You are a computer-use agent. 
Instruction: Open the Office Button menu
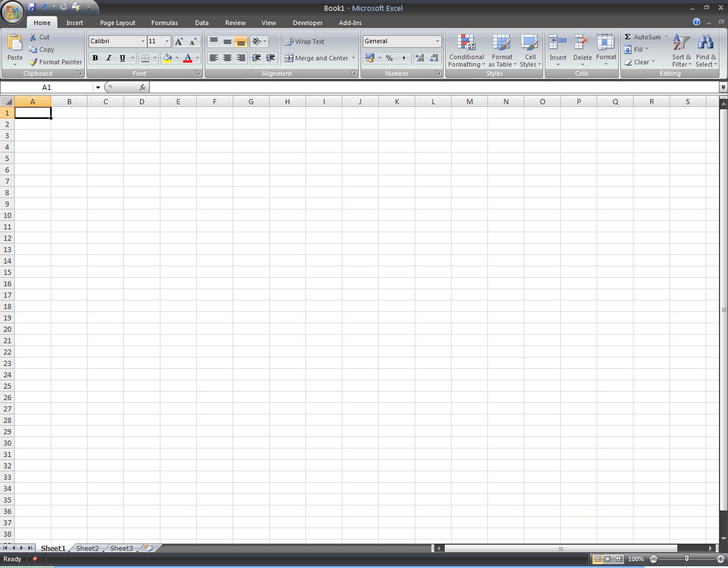coord(13,11)
